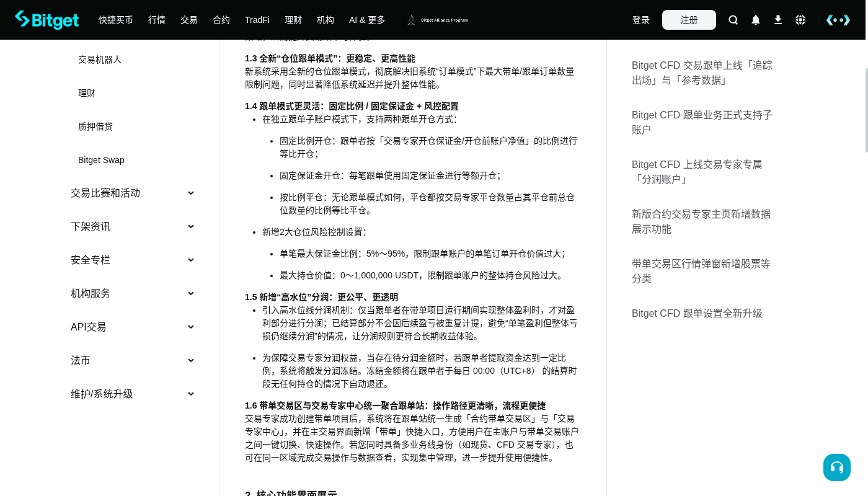Screen dimensions: 868x496
Task: Expand 下架资讯 chevron
Action: click(191, 226)
